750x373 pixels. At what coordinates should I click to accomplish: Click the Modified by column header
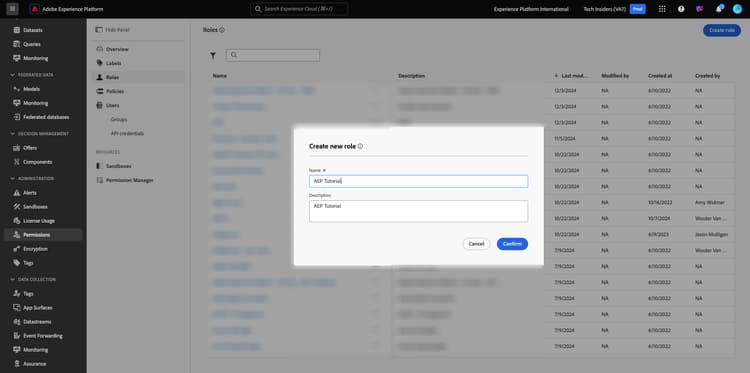615,76
